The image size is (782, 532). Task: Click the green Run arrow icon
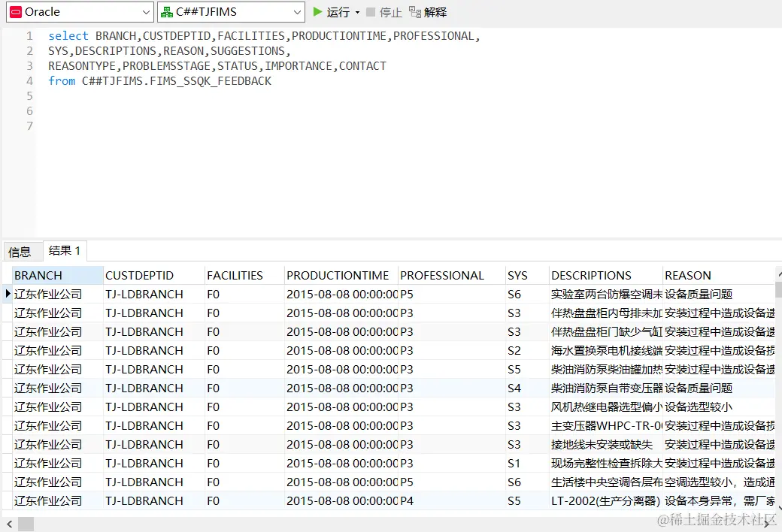coord(317,11)
